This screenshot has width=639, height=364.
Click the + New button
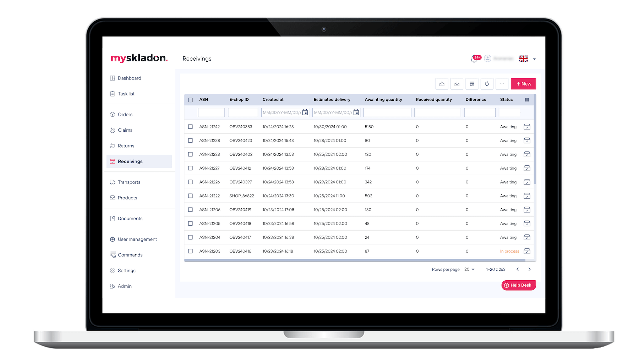[523, 84]
